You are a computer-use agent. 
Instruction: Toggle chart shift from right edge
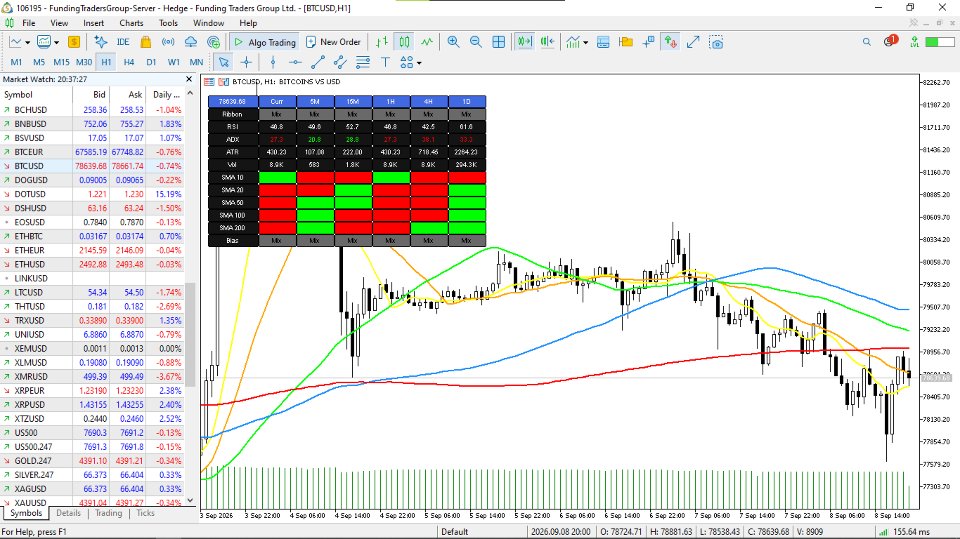point(547,42)
